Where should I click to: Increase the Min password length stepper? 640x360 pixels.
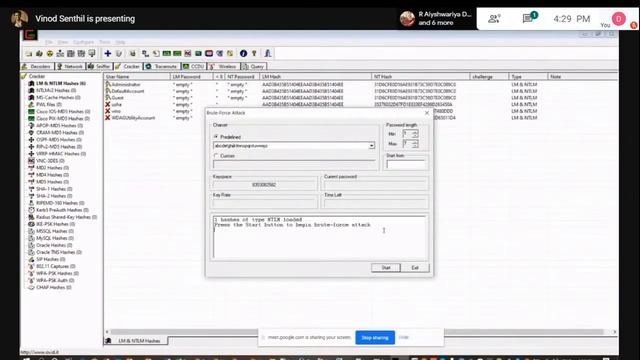[415, 132]
